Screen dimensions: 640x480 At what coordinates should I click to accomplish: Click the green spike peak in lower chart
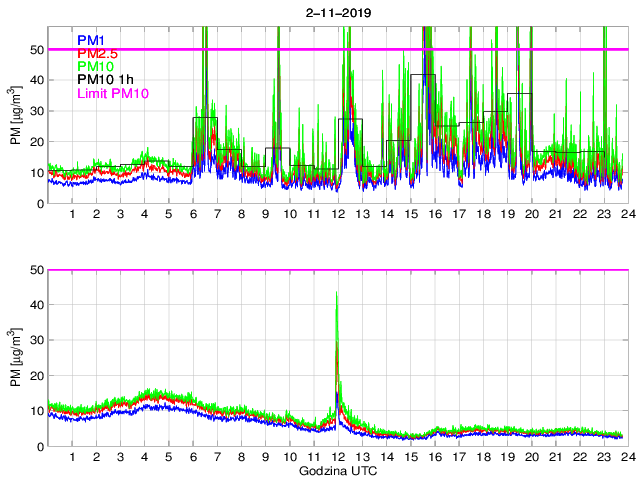tap(336, 293)
